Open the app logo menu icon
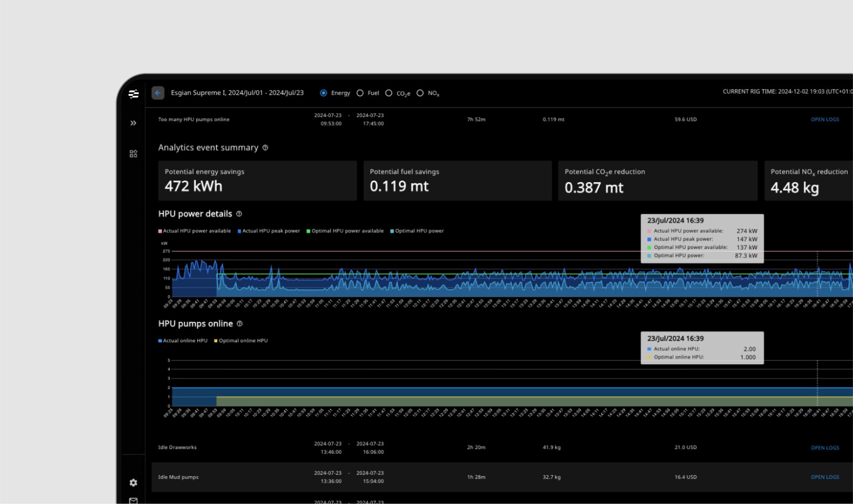This screenshot has width=853, height=504. point(133,94)
